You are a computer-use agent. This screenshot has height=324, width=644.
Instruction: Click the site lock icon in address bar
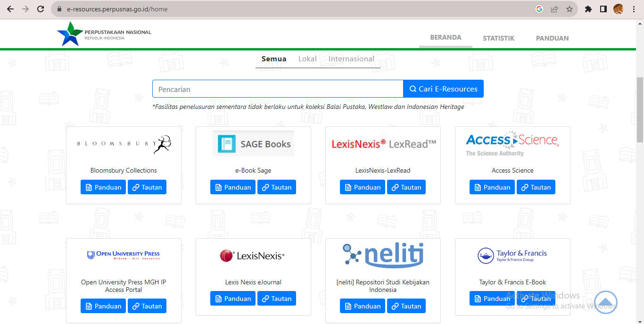click(59, 9)
